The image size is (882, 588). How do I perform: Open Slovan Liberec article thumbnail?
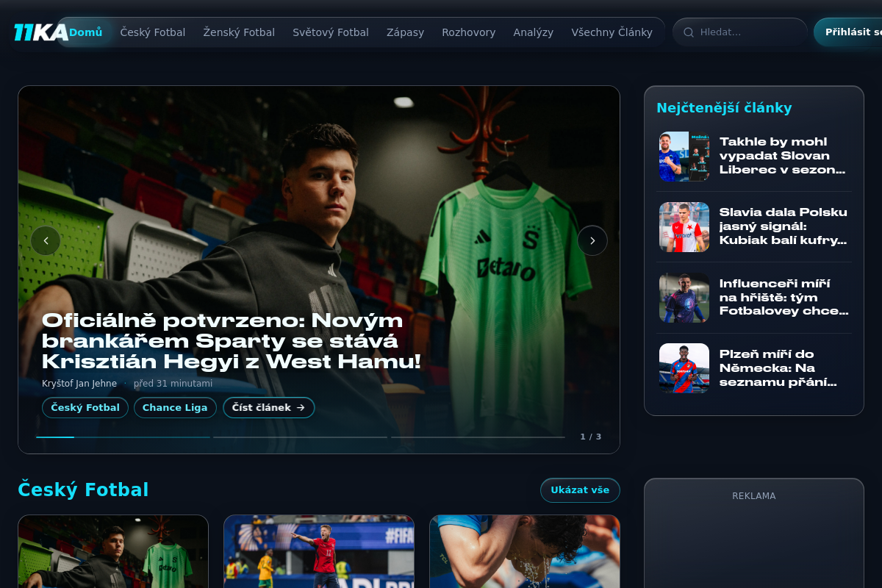click(x=684, y=157)
